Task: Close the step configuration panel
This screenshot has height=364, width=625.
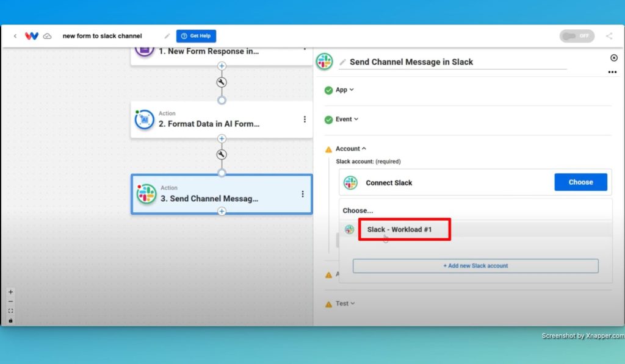Action: pyautogui.click(x=614, y=58)
